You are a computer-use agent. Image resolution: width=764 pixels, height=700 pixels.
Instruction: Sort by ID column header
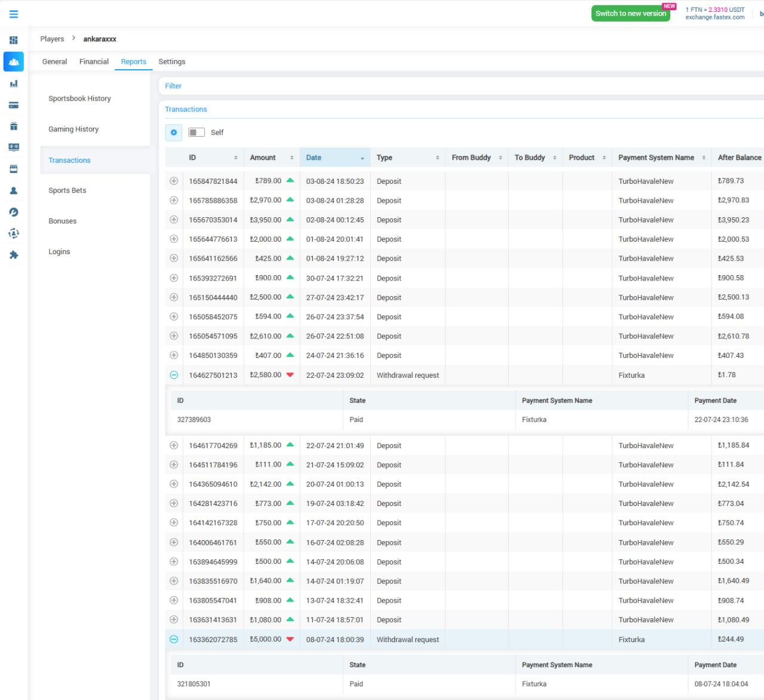tap(213, 158)
